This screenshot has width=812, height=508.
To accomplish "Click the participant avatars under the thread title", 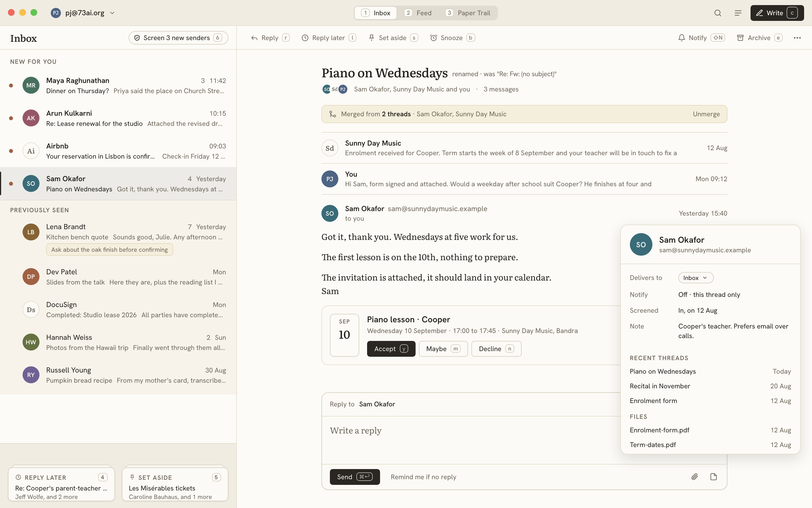I will (335, 89).
